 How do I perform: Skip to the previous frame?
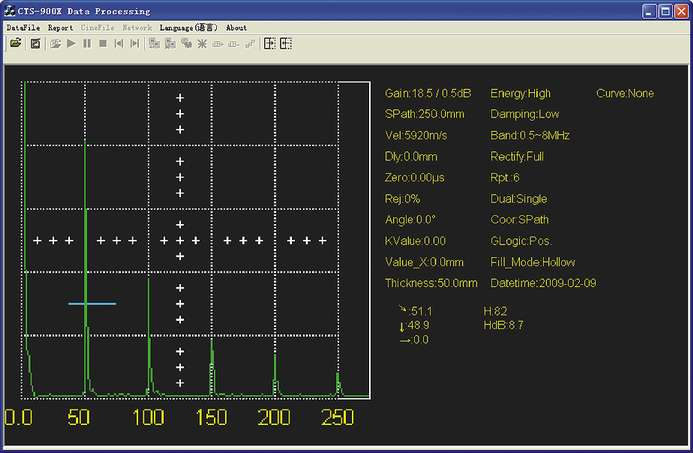click(119, 44)
